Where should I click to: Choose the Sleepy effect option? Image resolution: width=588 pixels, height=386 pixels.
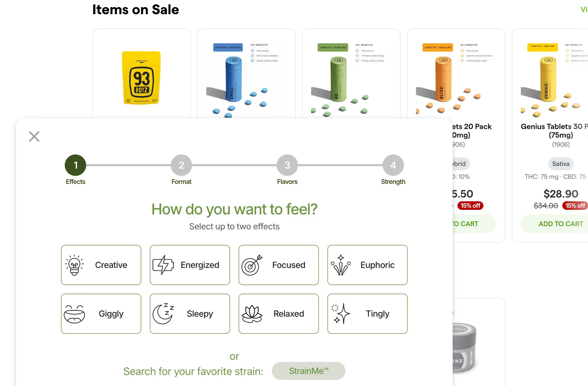click(190, 314)
